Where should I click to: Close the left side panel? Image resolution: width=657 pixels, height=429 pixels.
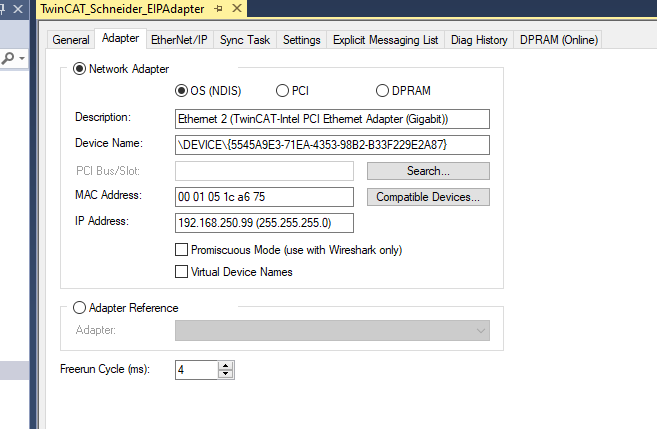point(18,8)
